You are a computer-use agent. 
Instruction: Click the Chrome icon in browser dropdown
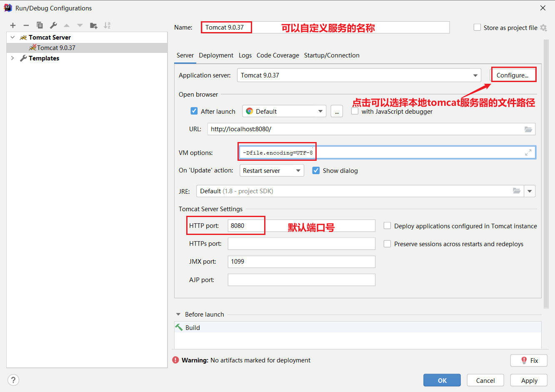click(x=250, y=111)
